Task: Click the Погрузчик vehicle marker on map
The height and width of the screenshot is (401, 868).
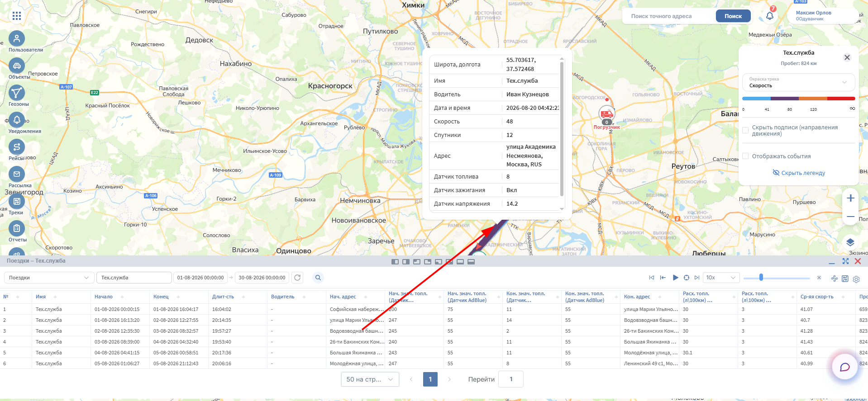Action: [607, 114]
